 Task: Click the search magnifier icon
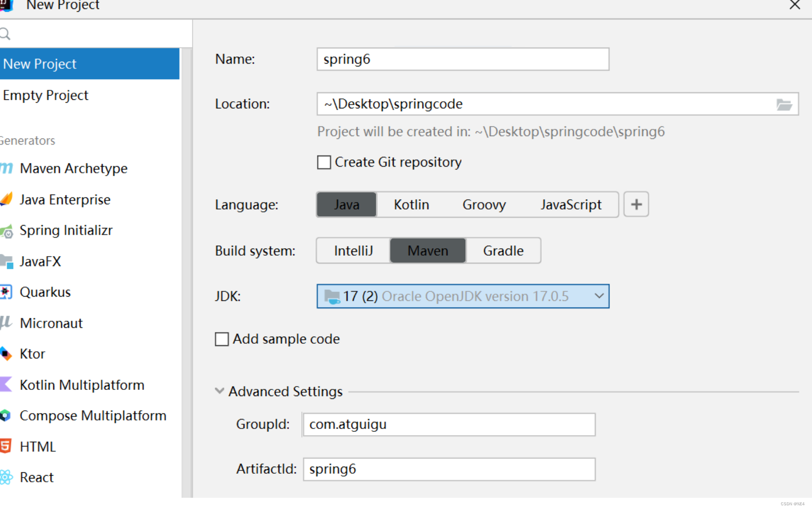pos(5,34)
